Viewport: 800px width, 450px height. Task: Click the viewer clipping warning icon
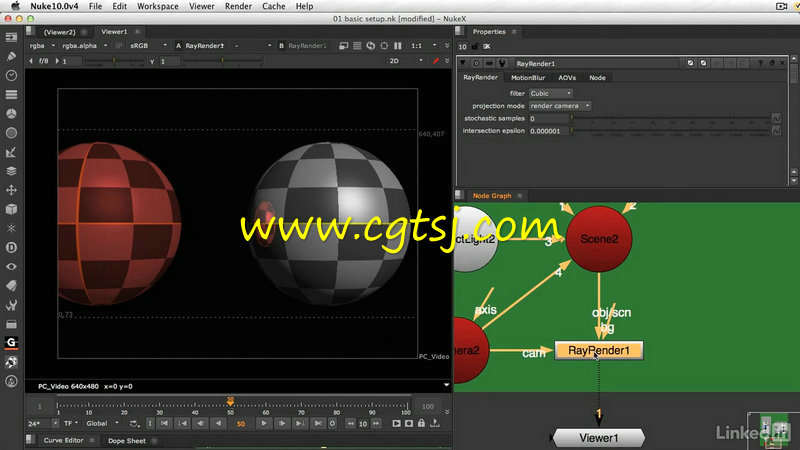tap(344, 45)
